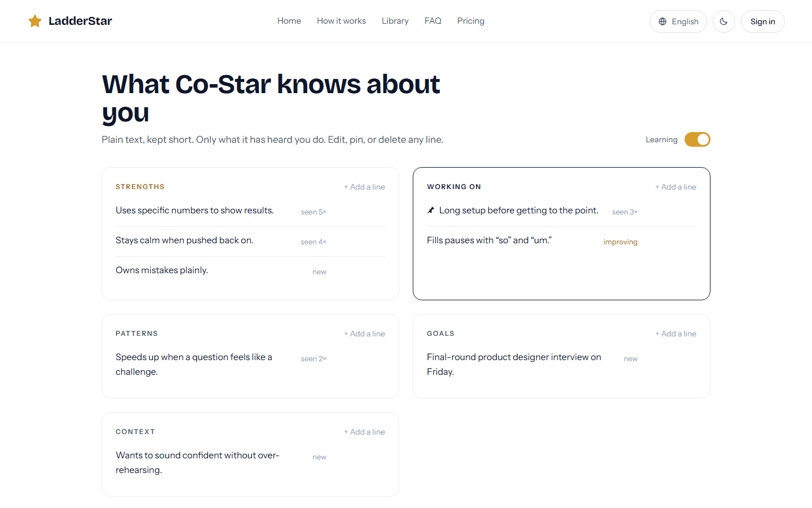
Task: Click the PATTERNS section heading
Action: tap(137, 334)
